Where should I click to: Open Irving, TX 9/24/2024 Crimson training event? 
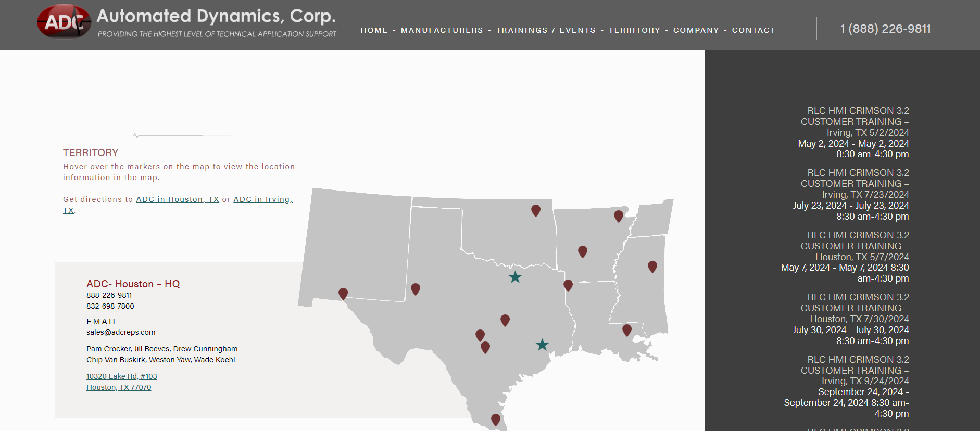pos(855,370)
